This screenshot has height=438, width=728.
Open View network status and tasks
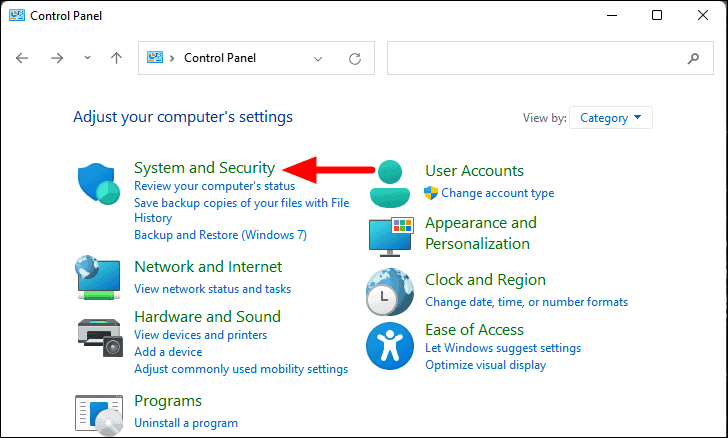(213, 289)
